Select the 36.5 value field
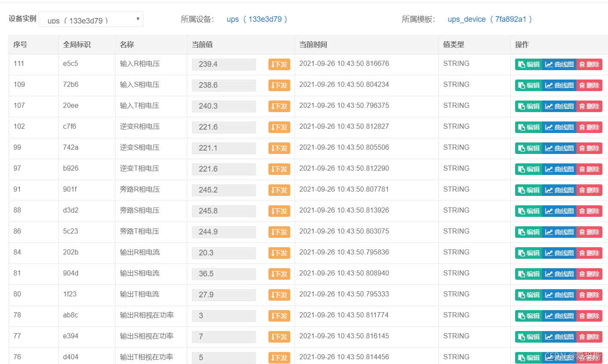The width and height of the screenshot is (608, 364). (x=224, y=274)
